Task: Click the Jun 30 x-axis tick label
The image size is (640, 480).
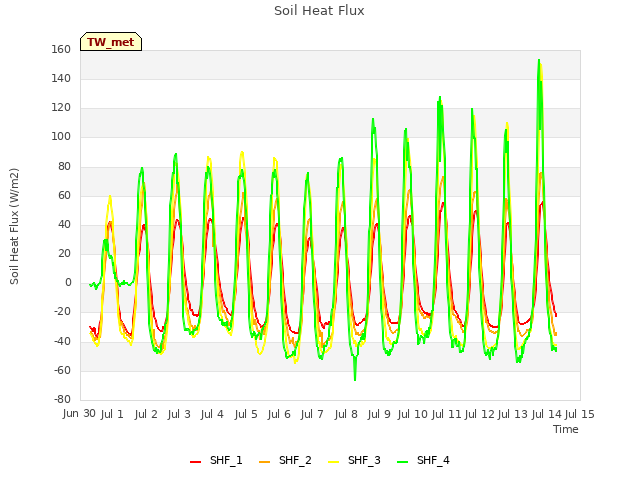Action: coord(79,414)
